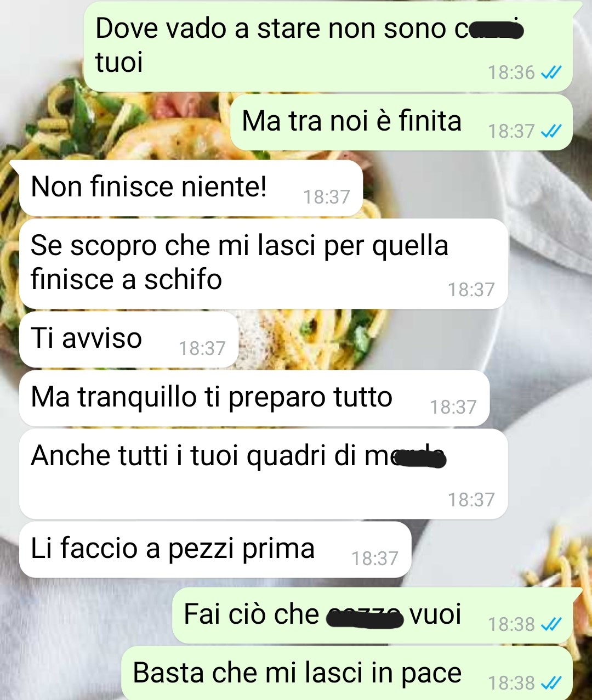Tap the 'Ti avviso' message bubble

point(129,339)
